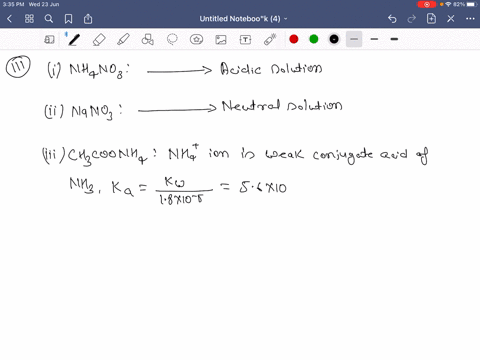Bookmark the current page

coord(68,19)
